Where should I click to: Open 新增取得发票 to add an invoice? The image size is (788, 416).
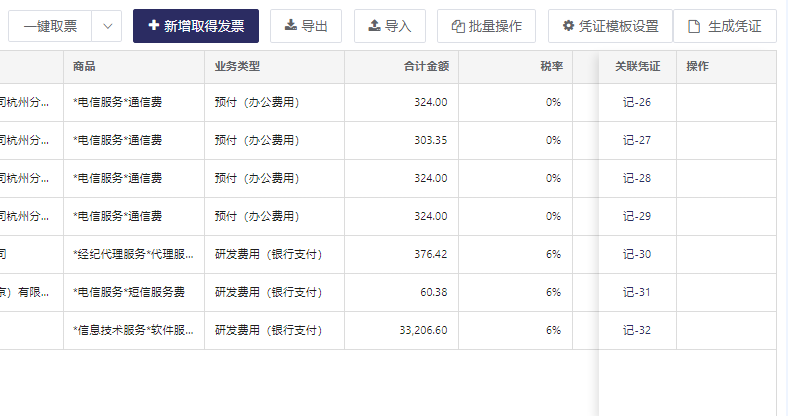point(196,26)
